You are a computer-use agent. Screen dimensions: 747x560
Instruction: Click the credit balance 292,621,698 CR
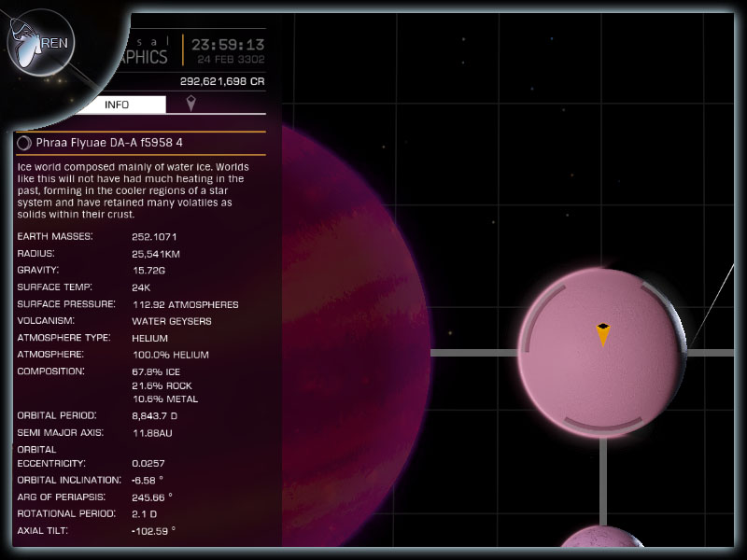click(222, 81)
